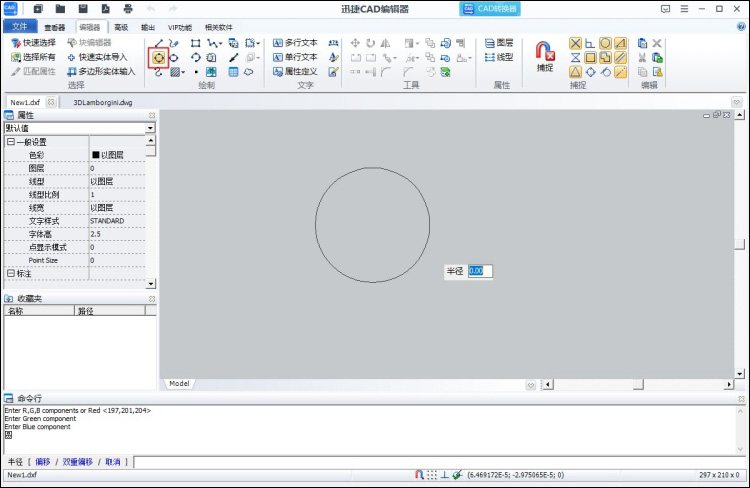Viewport: 750px width, 488px height.
Task: Switch to the 3DLamborgini.dwg document tab
Action: click(x=103, y=102)
